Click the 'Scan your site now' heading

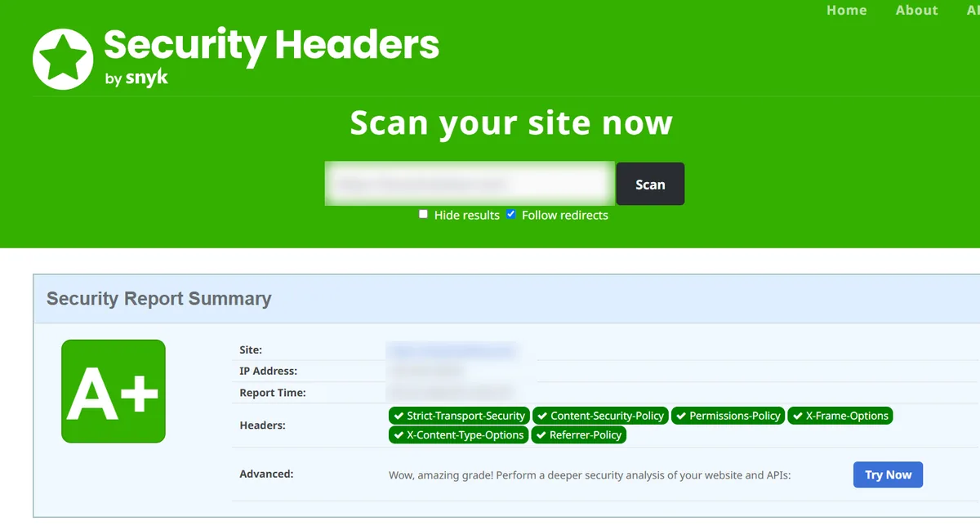pos(511,123)
